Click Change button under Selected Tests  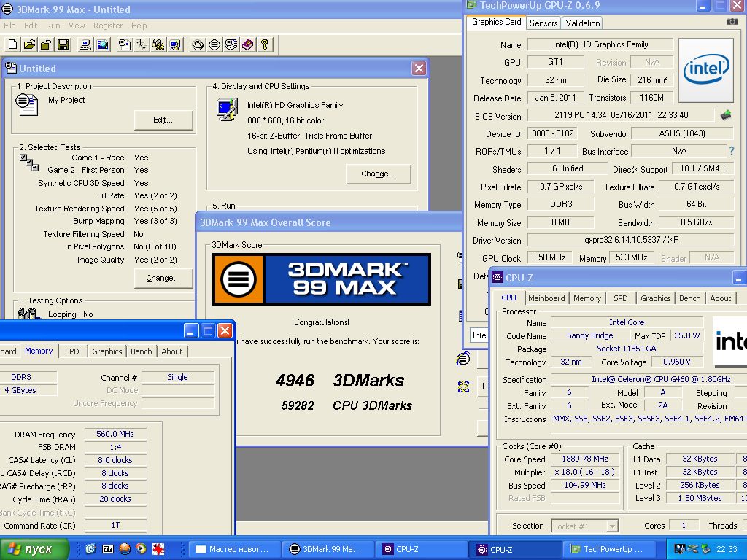pyautogui.click(x=163, y=278)
